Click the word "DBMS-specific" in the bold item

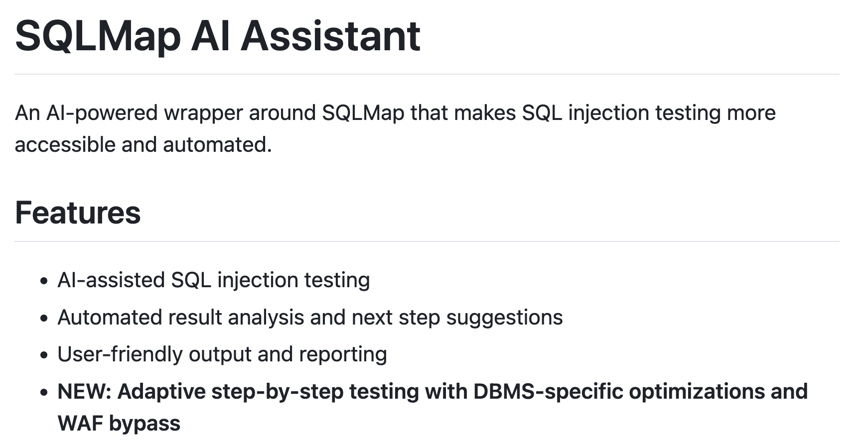[548, 392]
